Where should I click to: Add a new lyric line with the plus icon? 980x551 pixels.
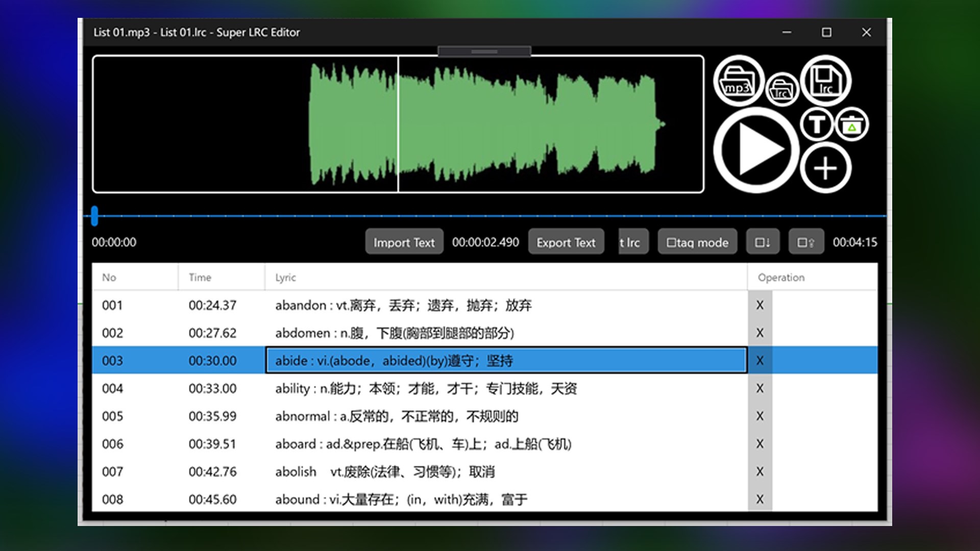click(825, 168)
